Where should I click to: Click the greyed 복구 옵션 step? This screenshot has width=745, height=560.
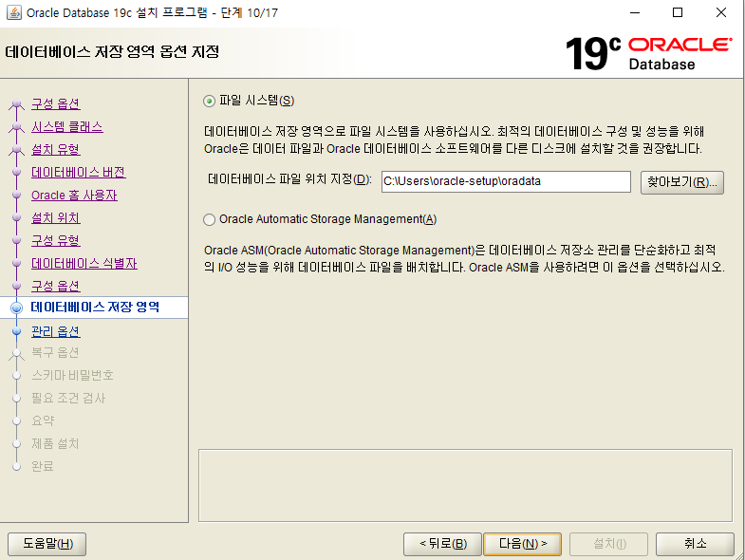click(x=55, y=353)
